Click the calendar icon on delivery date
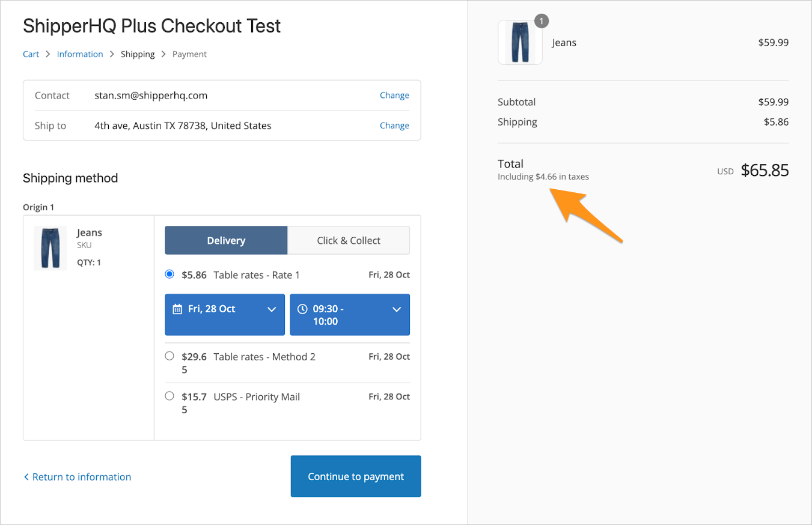The width and height of the screenshot is (812, 525). [177, 309]
